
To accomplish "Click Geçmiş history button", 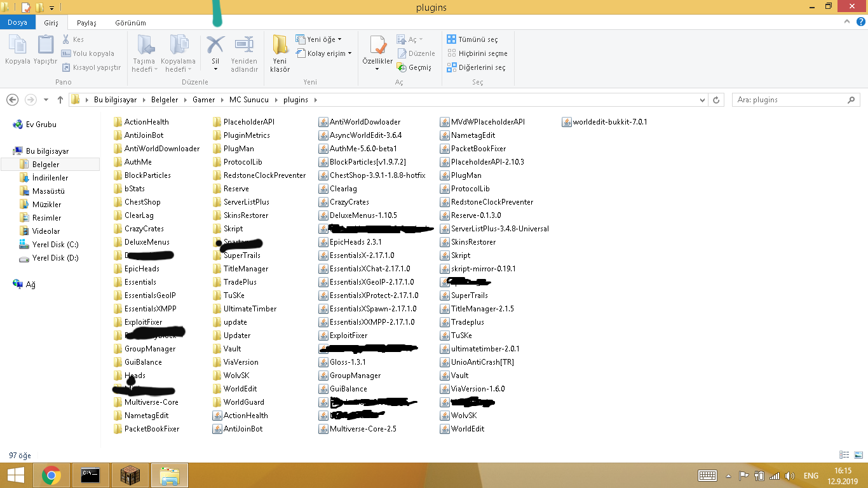I will (414, 67).
